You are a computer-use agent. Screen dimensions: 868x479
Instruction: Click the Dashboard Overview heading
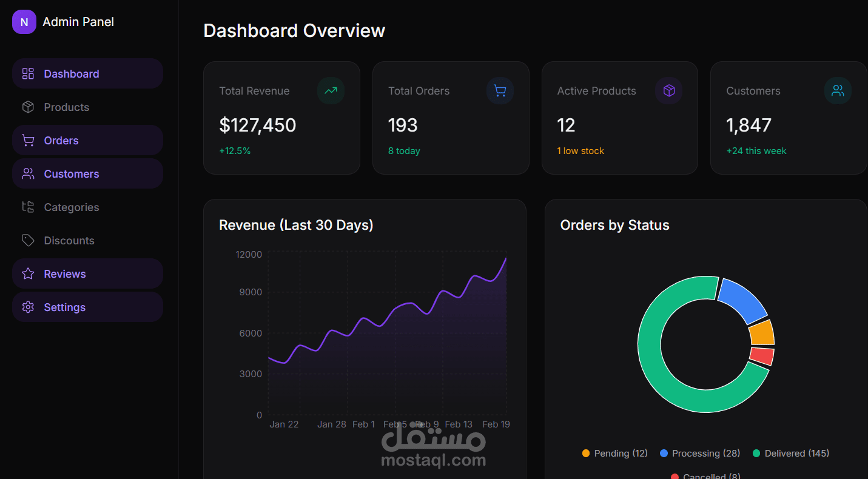[294, 31]
